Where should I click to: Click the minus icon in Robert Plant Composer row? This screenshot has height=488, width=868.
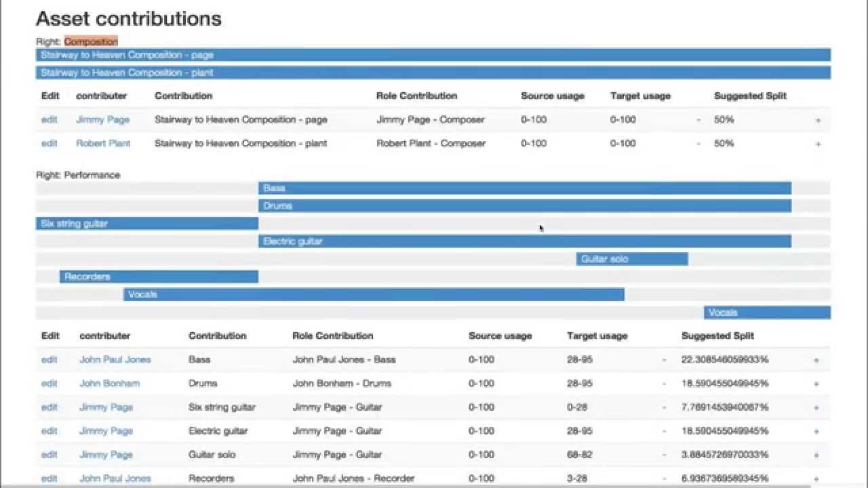[698, 144]
